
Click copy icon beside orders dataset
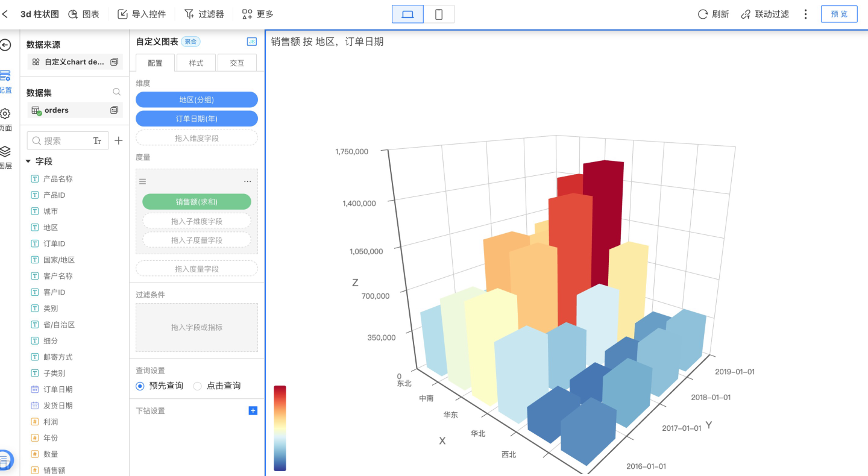pos(114,110)
